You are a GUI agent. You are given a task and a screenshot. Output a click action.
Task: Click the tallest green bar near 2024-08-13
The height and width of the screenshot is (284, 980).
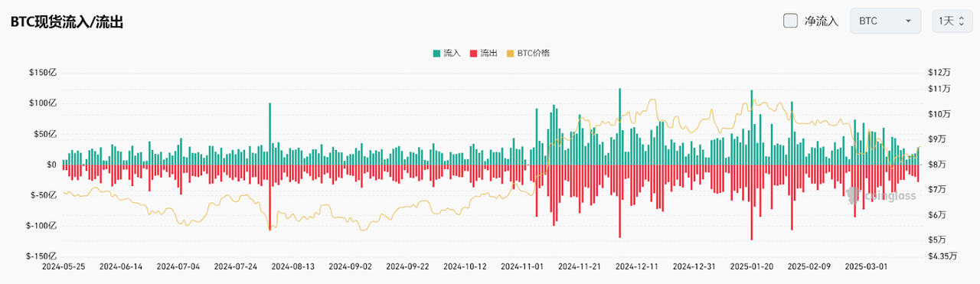269,133
